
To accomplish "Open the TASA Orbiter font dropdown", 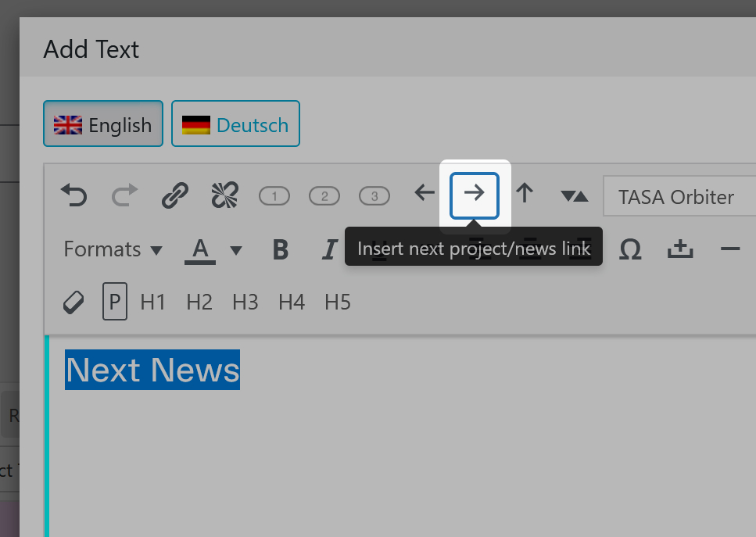I will pyautogui.click(x=677, y=196).
